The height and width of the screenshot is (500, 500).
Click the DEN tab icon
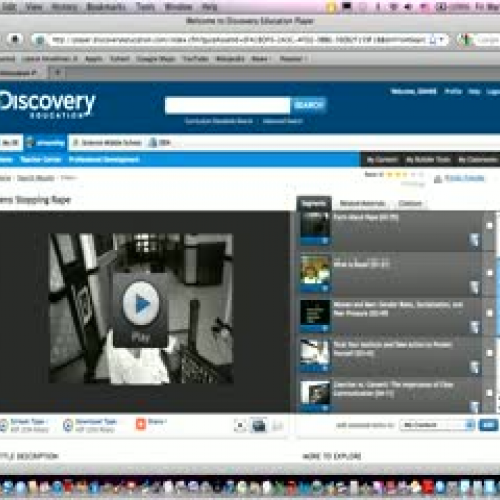(153, 142)
